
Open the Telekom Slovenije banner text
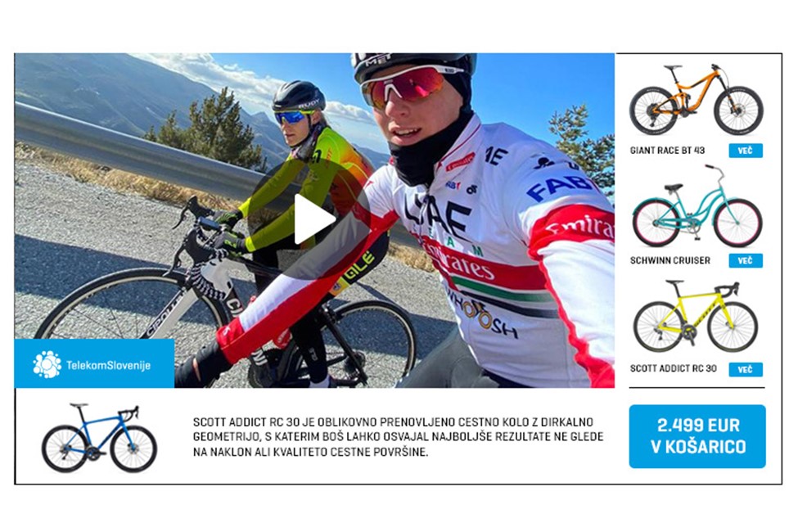[108, 365]
